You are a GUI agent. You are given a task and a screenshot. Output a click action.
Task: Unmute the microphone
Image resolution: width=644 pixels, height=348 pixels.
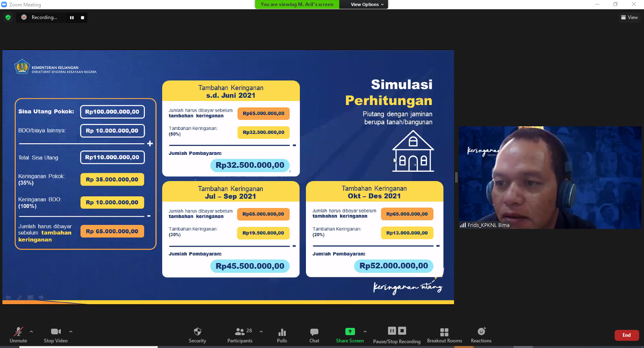[x=18, y=335]
